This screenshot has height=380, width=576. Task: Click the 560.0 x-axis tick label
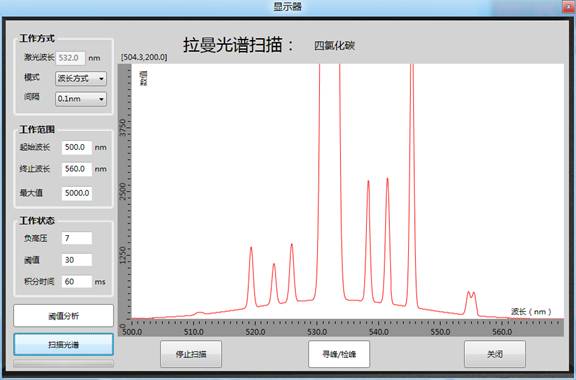pyautogui.click(x=502, y=332)
